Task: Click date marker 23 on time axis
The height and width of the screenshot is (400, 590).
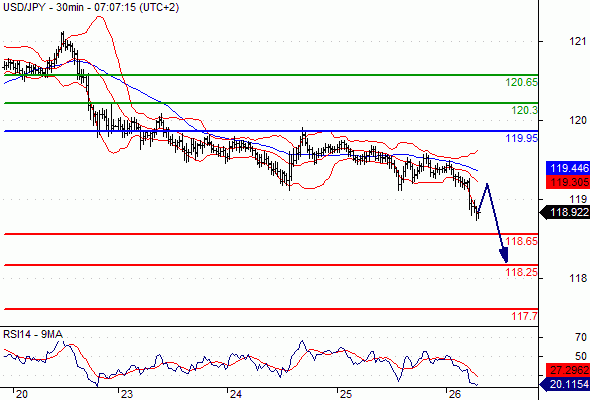Action: point(127,394)
